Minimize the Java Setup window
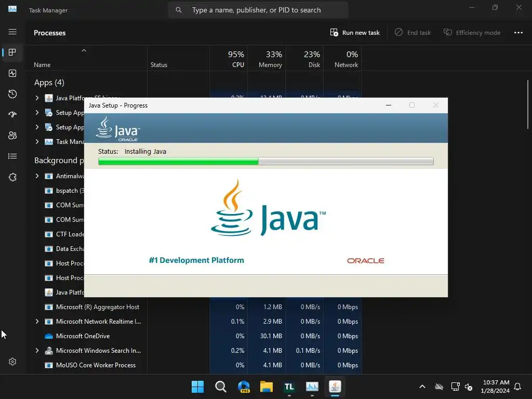The image size is (532, 399). pyautogui.click(x=389, y=105)
